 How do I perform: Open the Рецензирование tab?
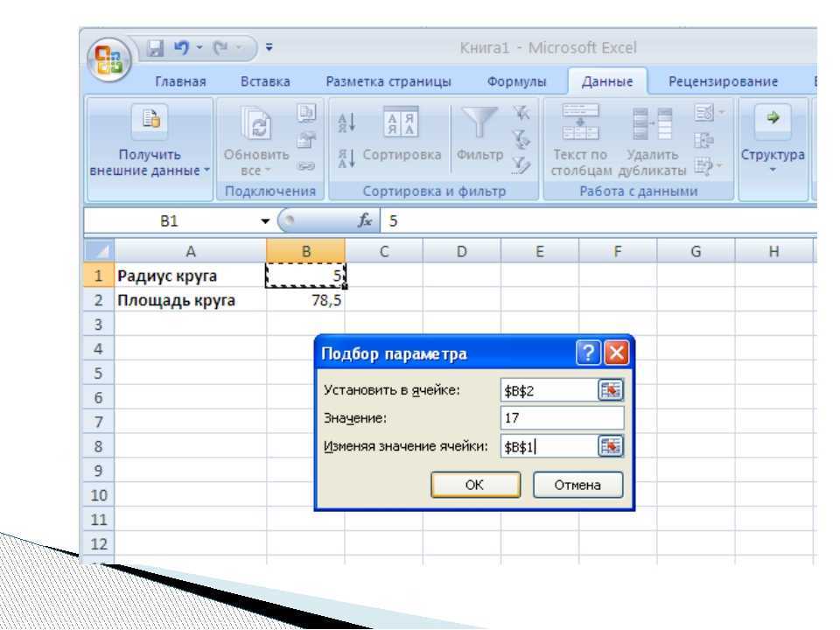724,81
